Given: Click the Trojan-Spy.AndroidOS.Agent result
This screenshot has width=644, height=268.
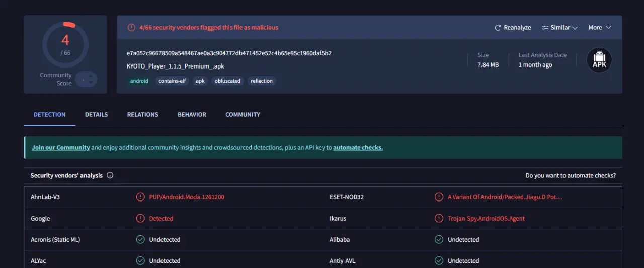Looking at the screenshot, I should click(487, 219).
